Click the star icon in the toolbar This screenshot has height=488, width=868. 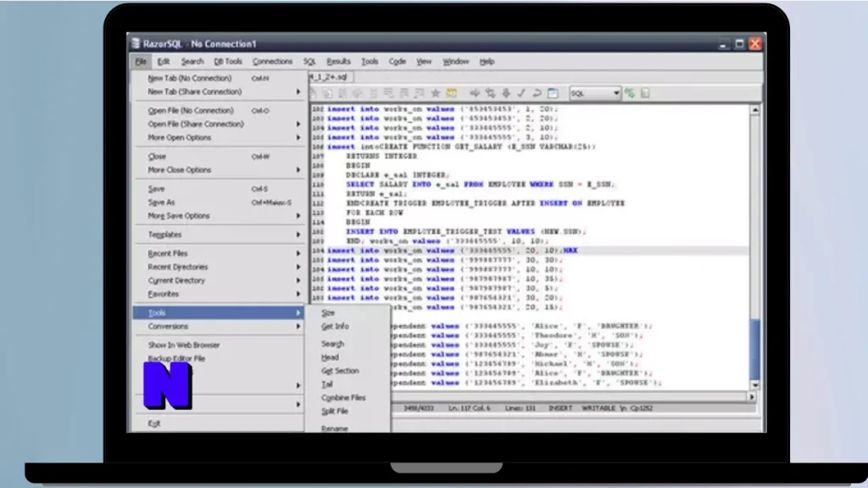point(436,93)
